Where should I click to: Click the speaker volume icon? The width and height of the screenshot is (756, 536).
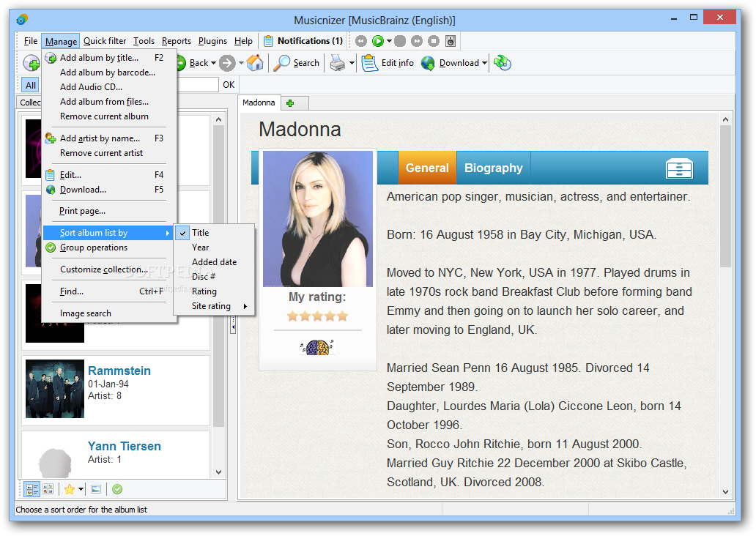[x=451, y=41]
